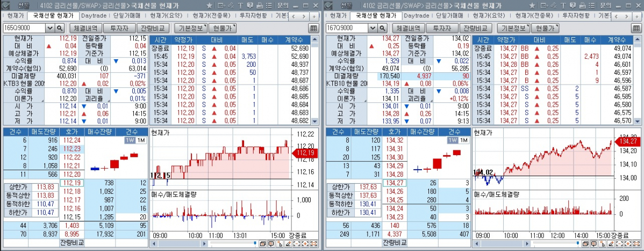Switch to Daytrade tab in left window
Viewport: 644px width, 251px height.
[x=94, y=16]
